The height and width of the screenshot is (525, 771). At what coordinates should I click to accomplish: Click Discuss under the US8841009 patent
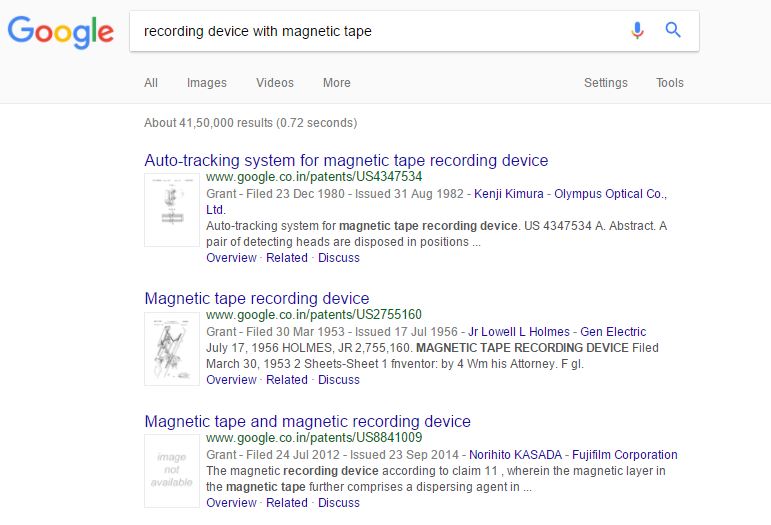pos(339,503)
